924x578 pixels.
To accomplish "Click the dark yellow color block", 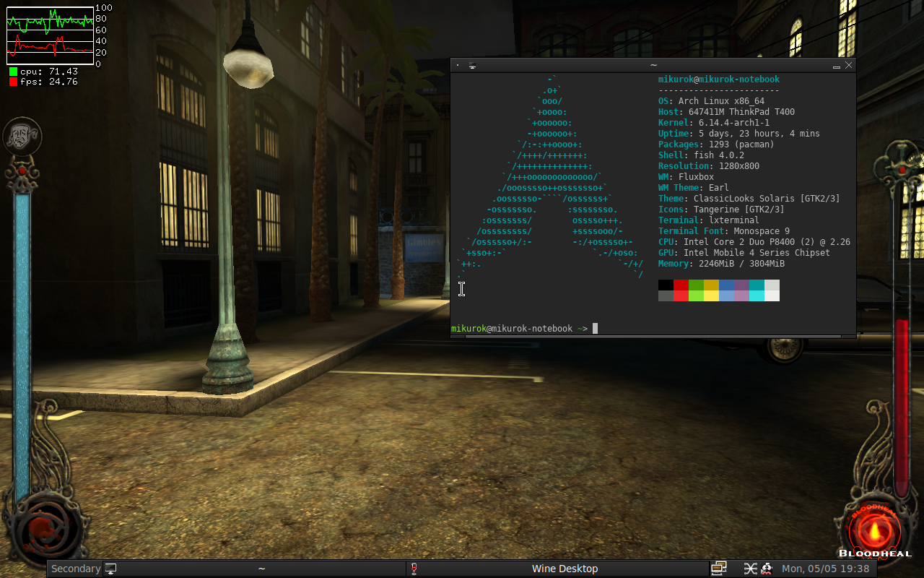I will (x=711, y=285).
